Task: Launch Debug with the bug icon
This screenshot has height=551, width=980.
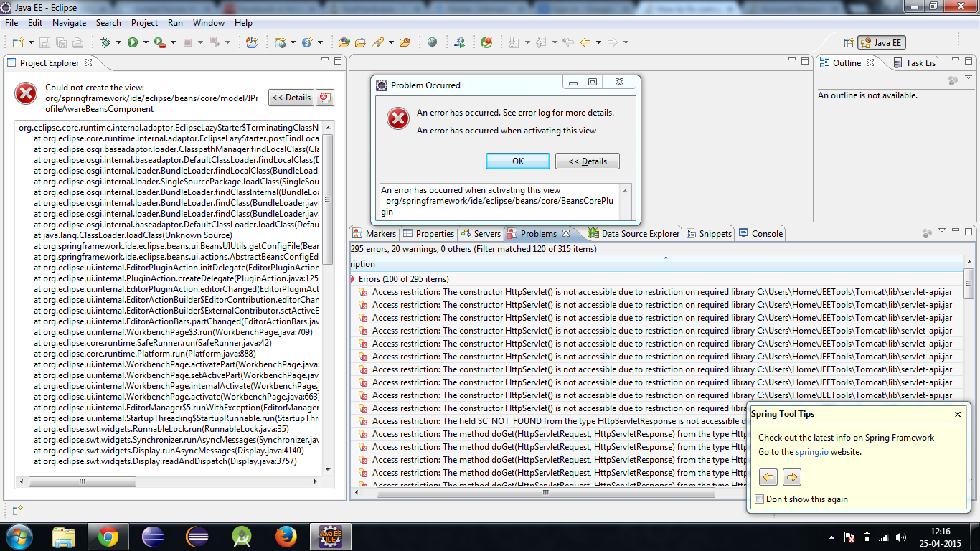Action: [105, 42]
